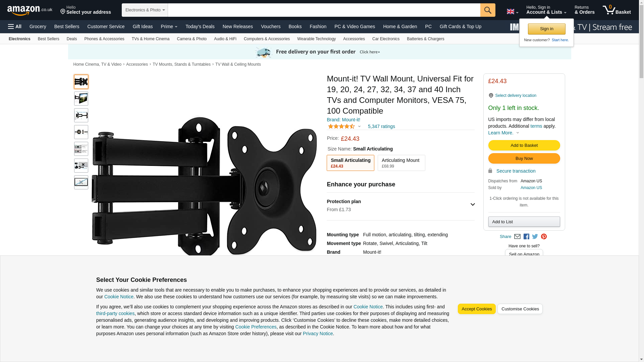Viewport: 644px width, 362px height.
Task: Click into the search text field
Action: (x=324, y=10)
